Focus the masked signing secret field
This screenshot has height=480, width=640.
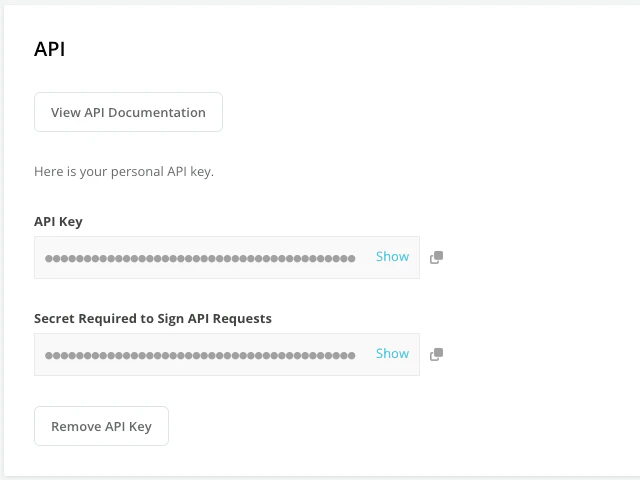click(x=200, y=355)
